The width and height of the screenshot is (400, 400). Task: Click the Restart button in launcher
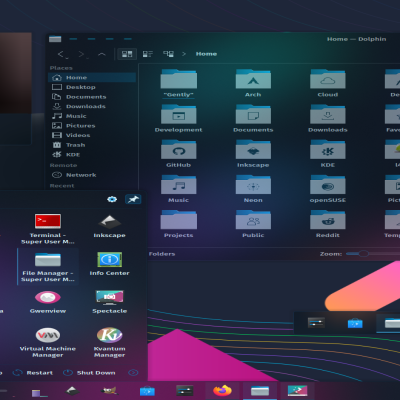[x=33, y=373]
